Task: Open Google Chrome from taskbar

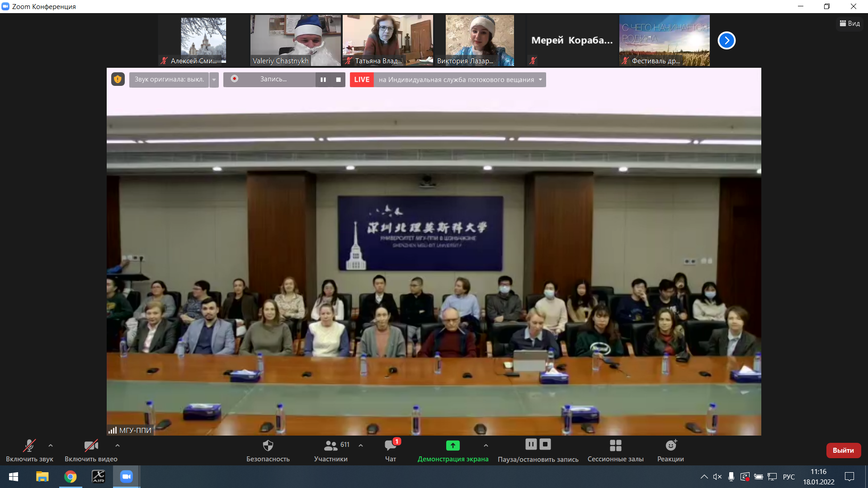Action: 70,477
